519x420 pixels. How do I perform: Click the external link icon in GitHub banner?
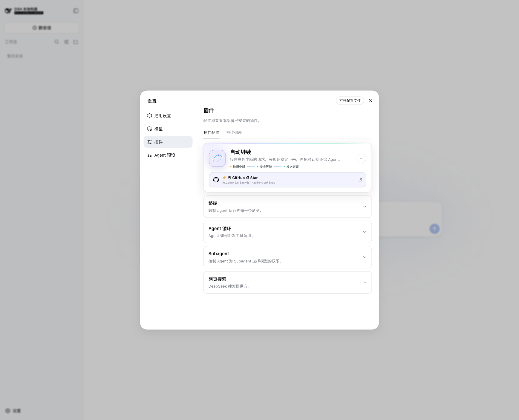click(360, 180)
